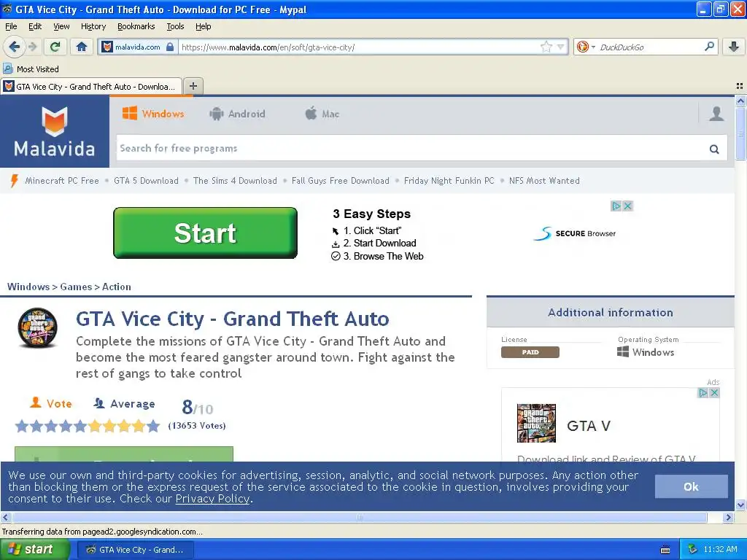747x560 pixels.
Task: Open the DuckDuckGo search engine selector
Action: 586,47
